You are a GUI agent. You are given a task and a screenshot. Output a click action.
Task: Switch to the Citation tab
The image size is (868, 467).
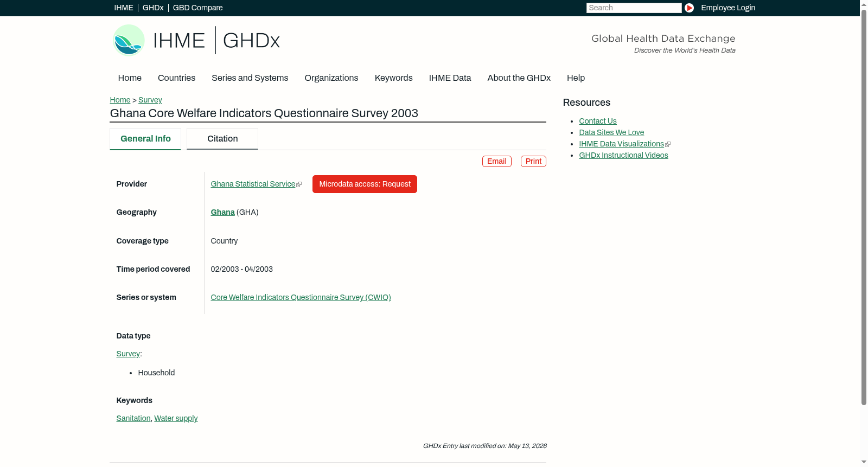(x=222, y=139)
